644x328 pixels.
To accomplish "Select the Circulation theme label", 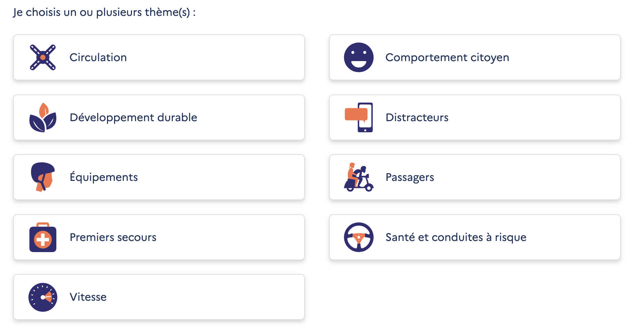I will [x=98, y=57].
